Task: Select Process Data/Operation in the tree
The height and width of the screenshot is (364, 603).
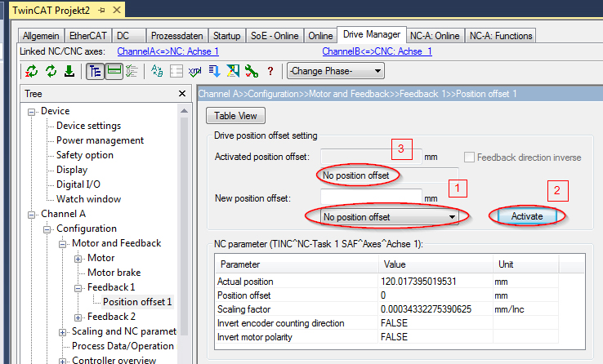Action: click(x=123, y=346)
